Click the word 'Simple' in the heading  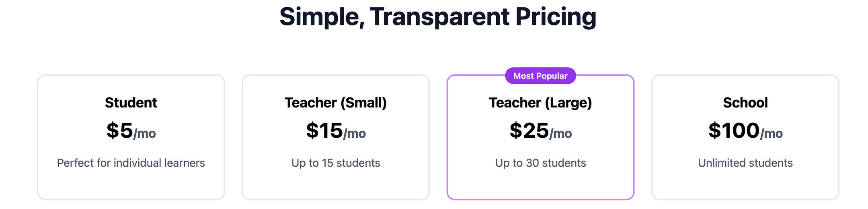pyautogui.click(x=322, y=17)
